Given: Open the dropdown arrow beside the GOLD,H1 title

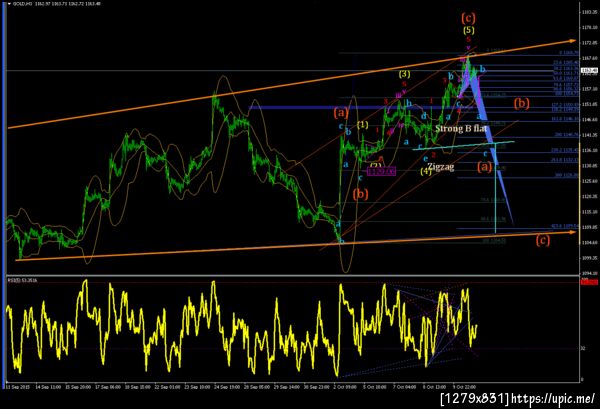Looking at the screenshot, I should tap(10, 4).
